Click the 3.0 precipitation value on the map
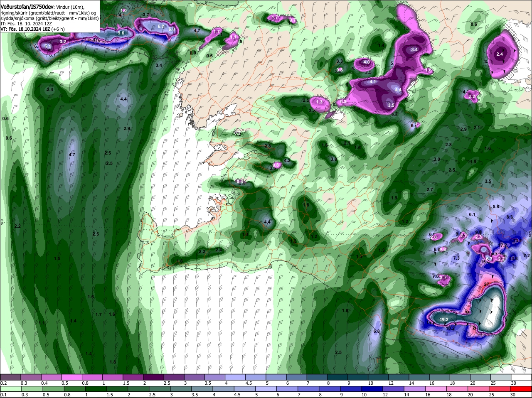The width and height of the screenshot is (532, 398). (x=437, y=160)
